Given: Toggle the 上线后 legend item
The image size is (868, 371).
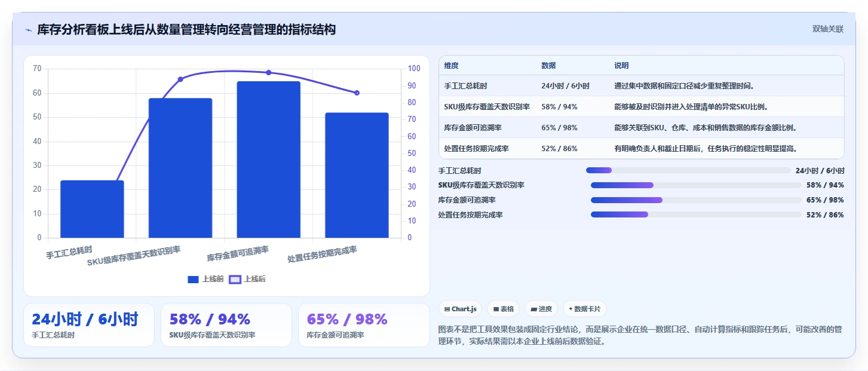Looking at the screenshot, I should [x=247, y=279].
